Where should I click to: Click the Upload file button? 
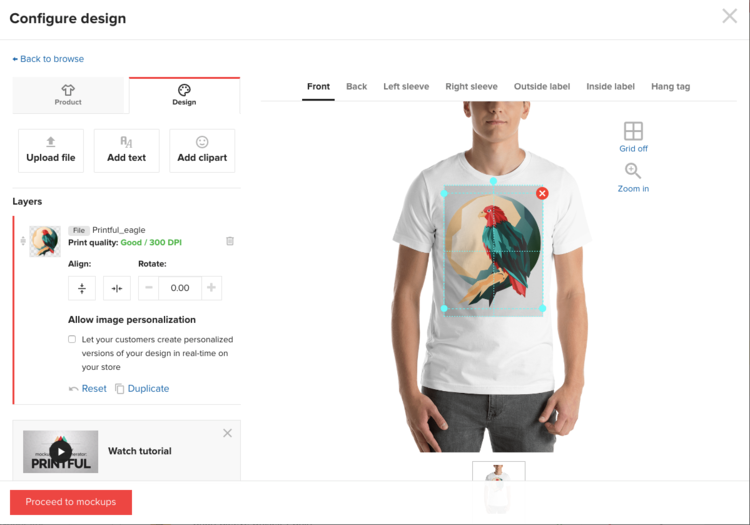51,151
